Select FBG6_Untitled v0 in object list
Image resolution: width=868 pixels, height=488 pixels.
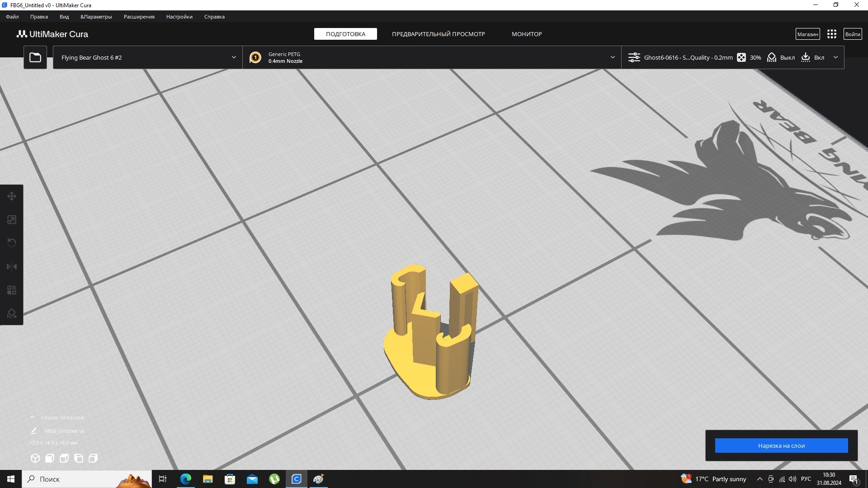click(64, 431)
